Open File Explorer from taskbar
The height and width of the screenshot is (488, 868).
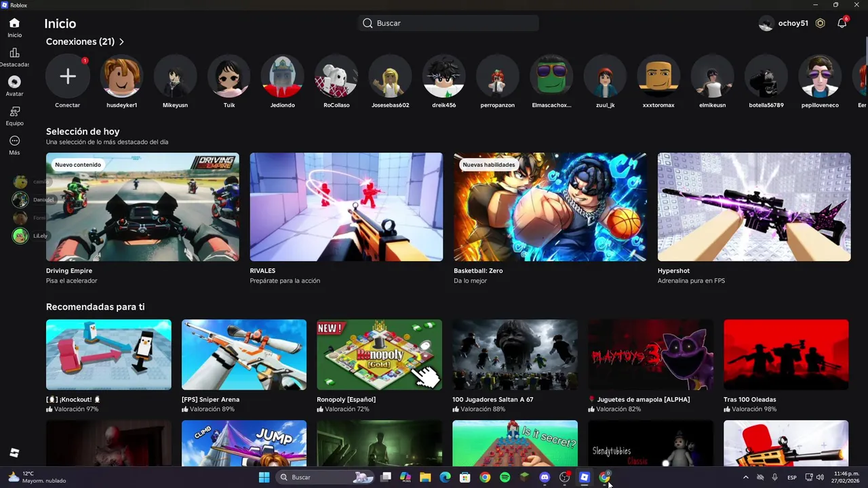point(425,477)
